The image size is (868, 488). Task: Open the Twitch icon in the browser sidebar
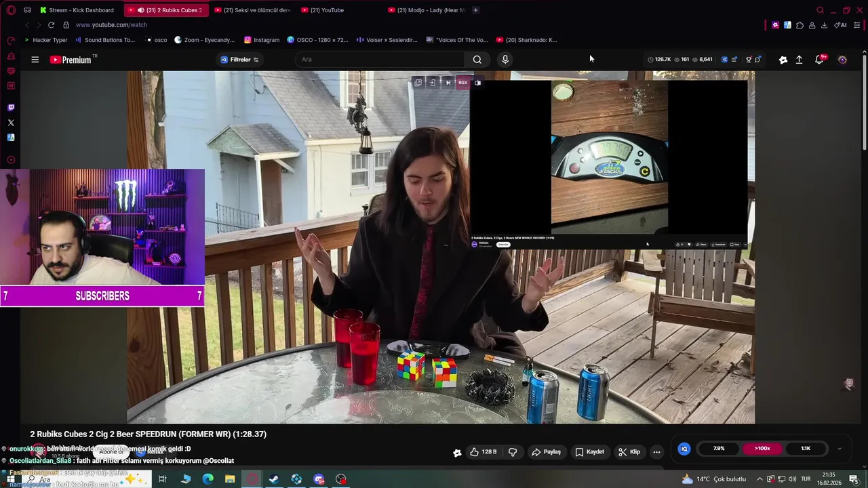tap(11, 108)
